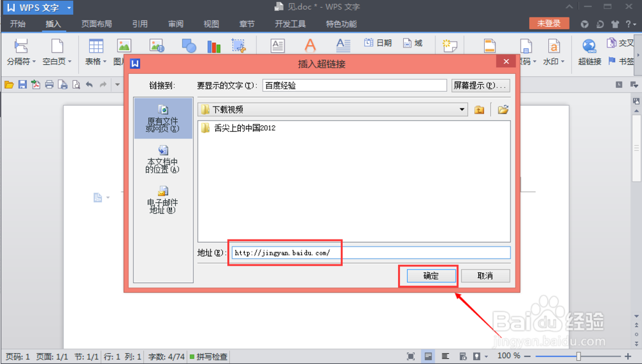This screenshot has height=364, width=642.
Task: Open the 下载视频 folder dropdown
Action: (462, 110)
